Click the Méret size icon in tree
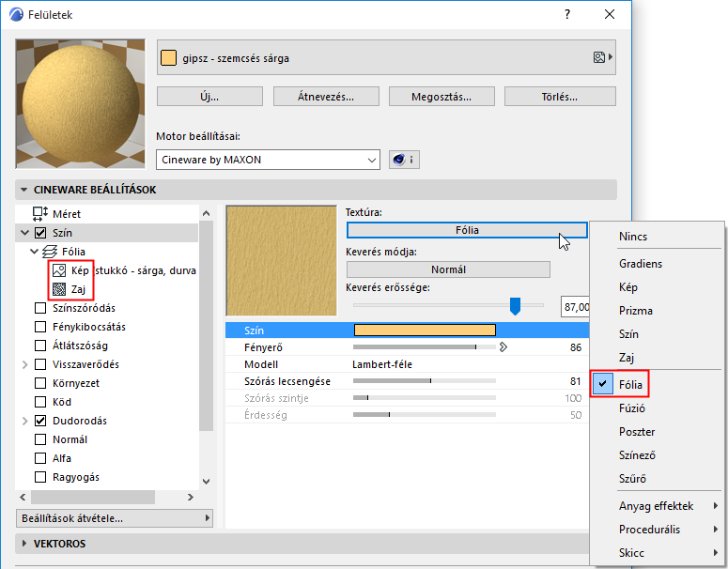 [40, 214]
